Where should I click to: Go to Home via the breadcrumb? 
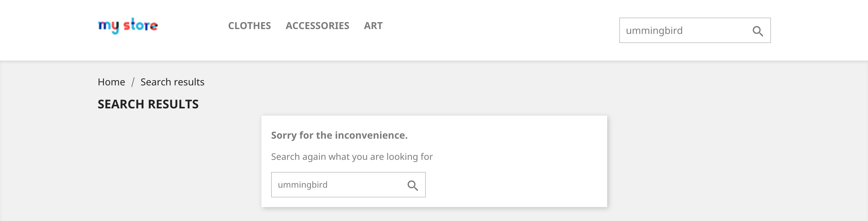(111, 82)
